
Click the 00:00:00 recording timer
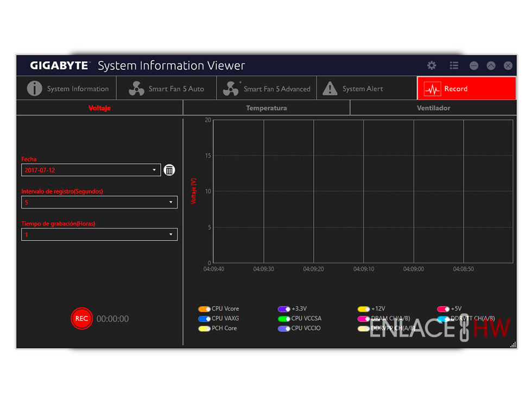tap(113, 319)
